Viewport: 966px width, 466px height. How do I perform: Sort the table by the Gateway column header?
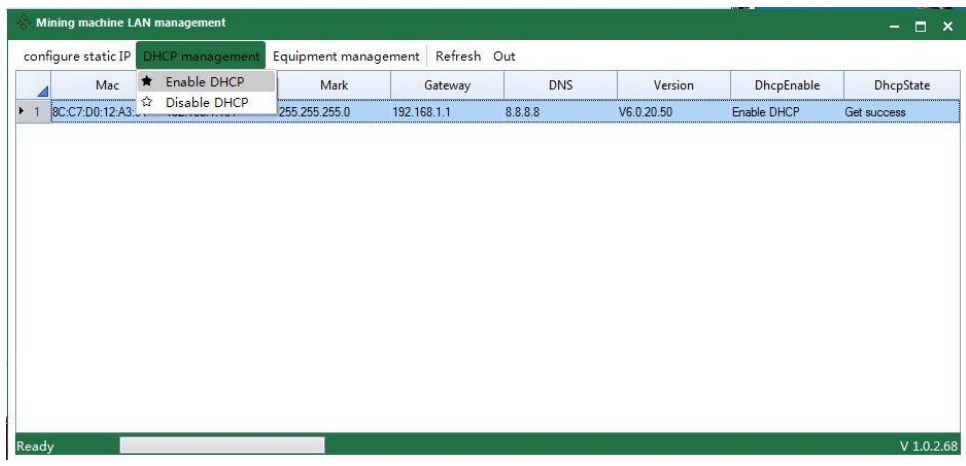(x=447, y=85)
